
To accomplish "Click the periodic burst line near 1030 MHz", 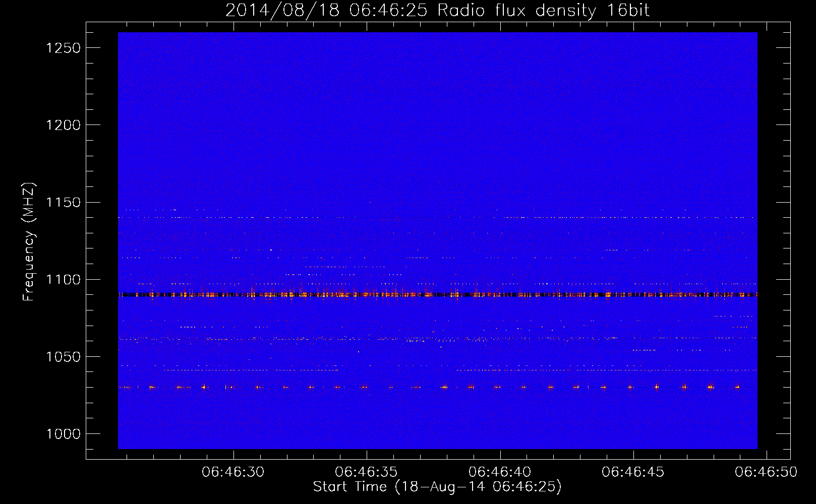I will 438,387.
